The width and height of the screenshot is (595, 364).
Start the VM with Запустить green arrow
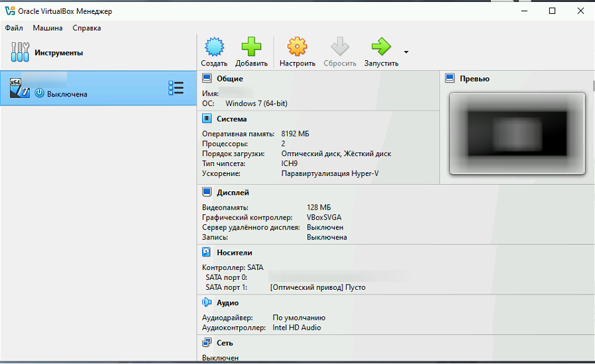point(381,47)
